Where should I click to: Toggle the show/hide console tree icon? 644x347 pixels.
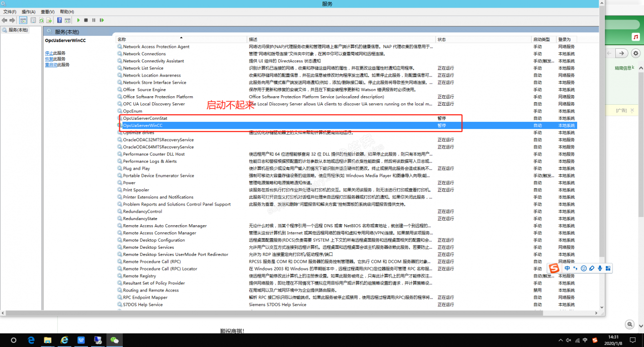23,20
